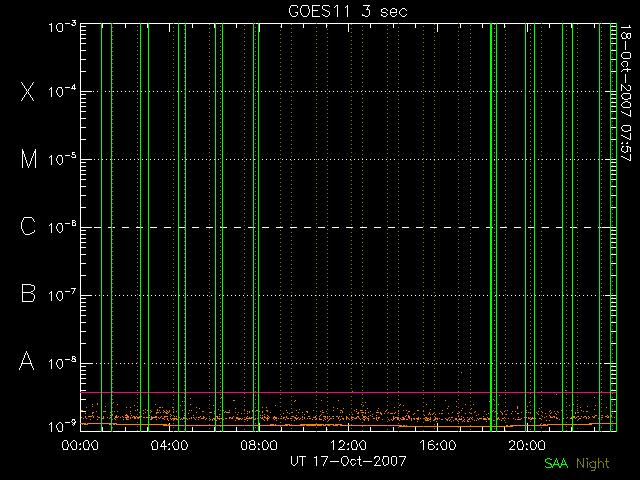Click the 10^-9 y-axis value
The width and height of the screenshot is (640, 480).
click(x=62, y=427)
